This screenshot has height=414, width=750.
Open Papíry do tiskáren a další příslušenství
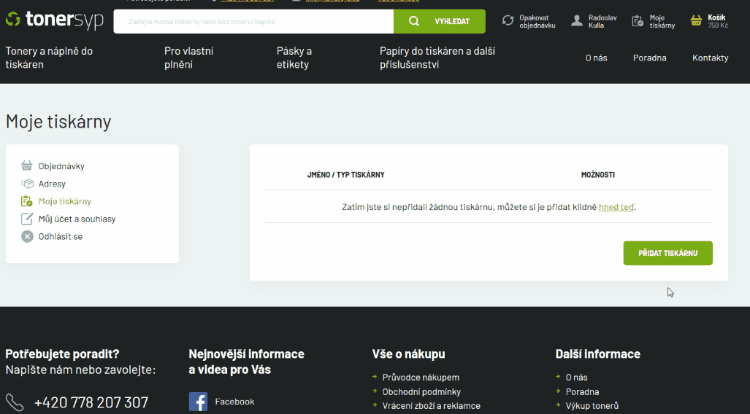[437, 58]
